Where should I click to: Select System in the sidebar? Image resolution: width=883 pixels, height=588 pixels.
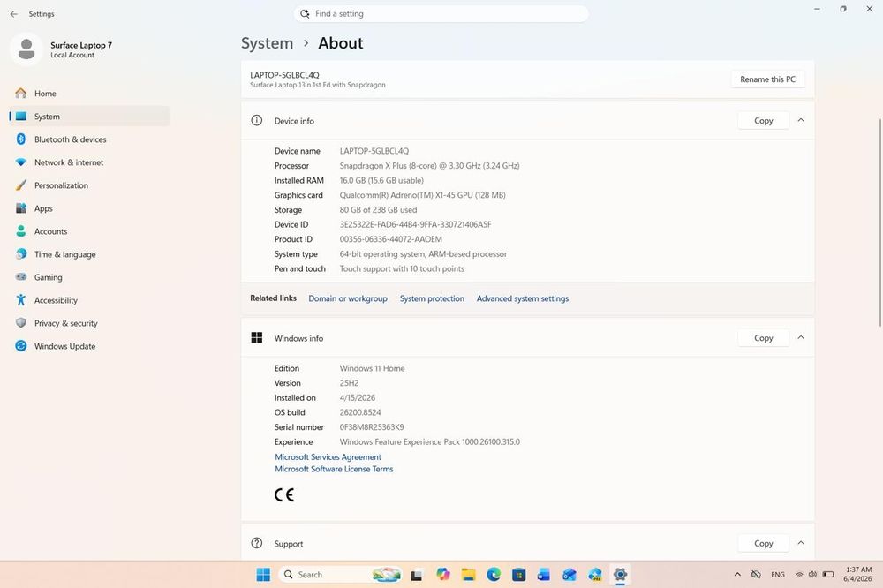click(x=89, y=117)
